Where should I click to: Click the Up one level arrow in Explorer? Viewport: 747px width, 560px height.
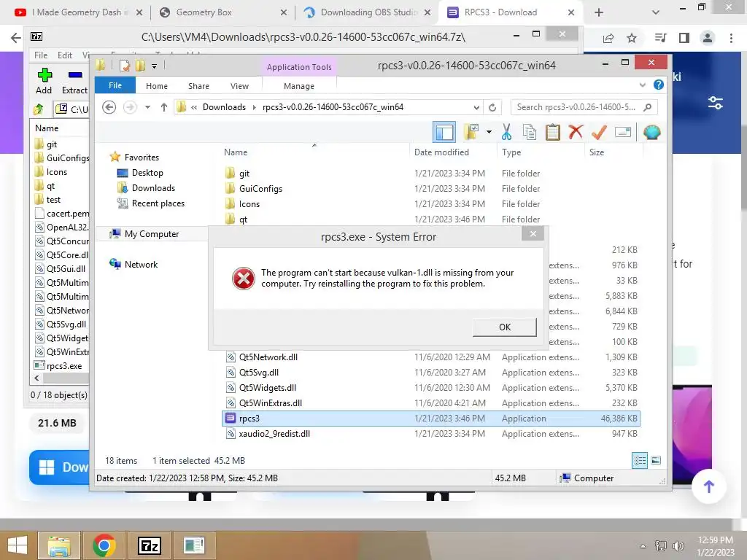point(164,107)
